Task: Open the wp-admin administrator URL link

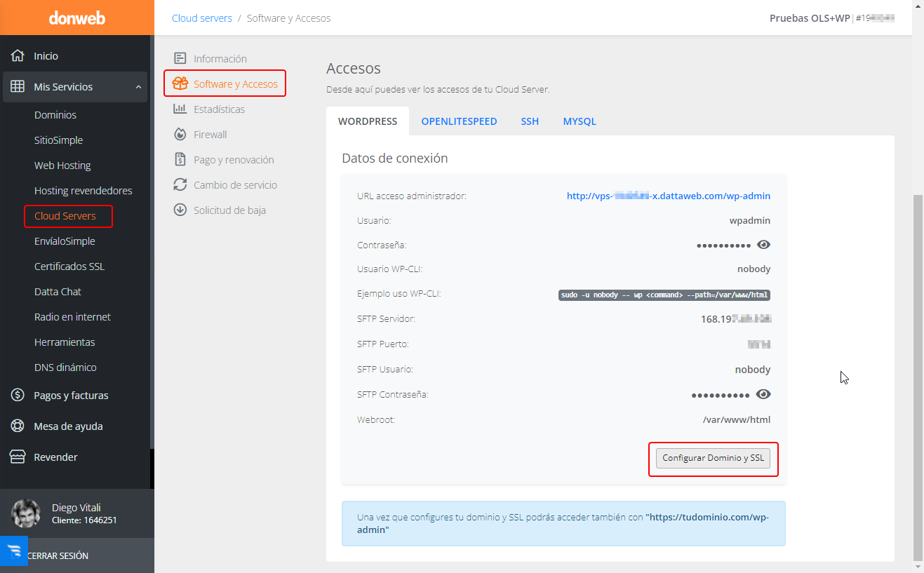Action: coord(669,196)
